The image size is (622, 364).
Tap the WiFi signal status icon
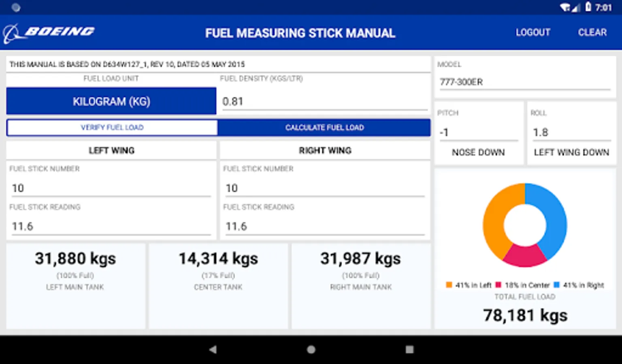click(565, 7)
